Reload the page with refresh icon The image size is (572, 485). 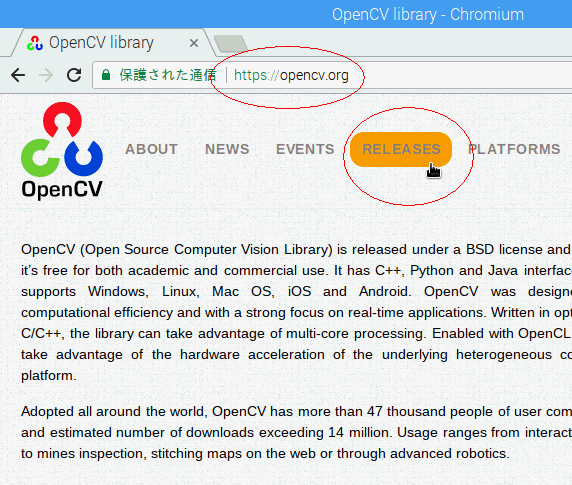pos(74,75)
